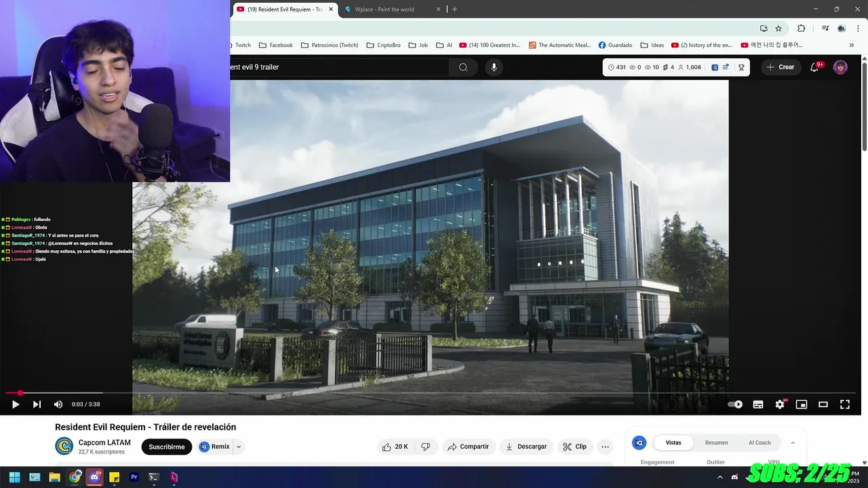Switch to the AI Coach tab
Image resolution: width=868 pixels, height=488 pixels.
tap(759, 443)
